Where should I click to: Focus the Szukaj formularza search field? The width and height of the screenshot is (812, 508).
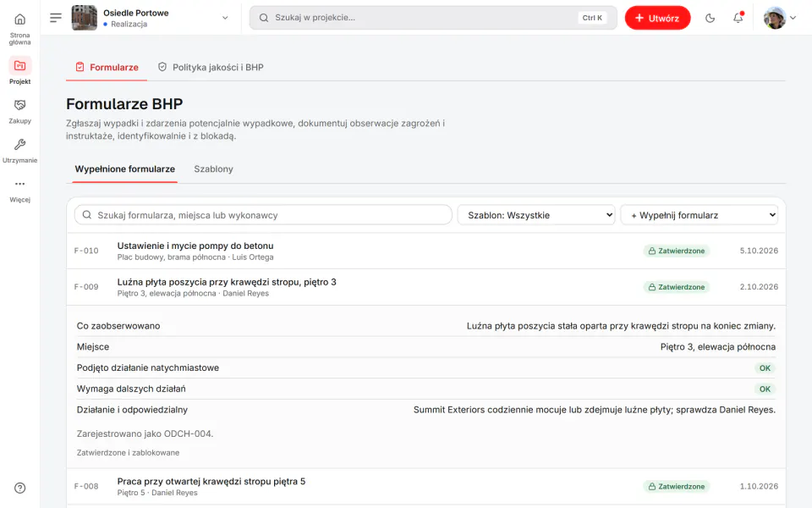pyautogui.click(x=263, y=215)
